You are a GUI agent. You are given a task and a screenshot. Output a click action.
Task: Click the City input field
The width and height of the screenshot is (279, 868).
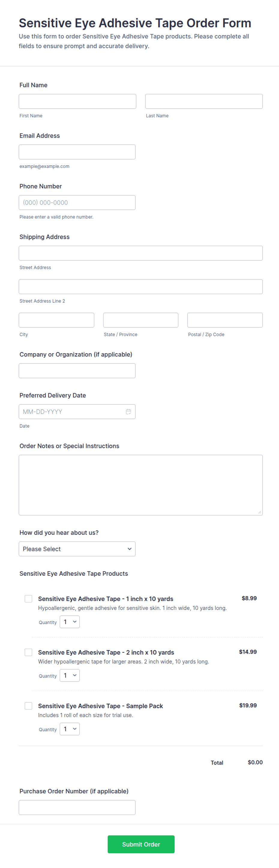tap(57, 320)
